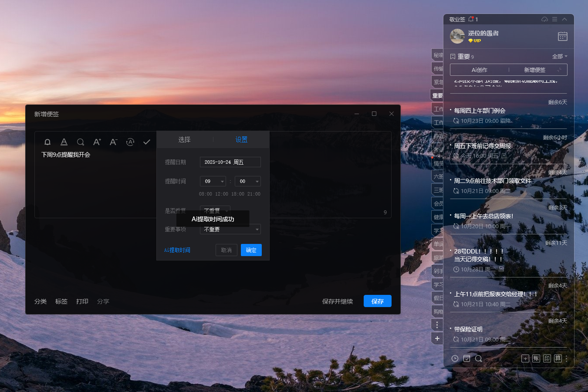Expand the 重要事项 dropdown showing 不重要
Screen dimensions: 588x392
click(x=230, y=229)
